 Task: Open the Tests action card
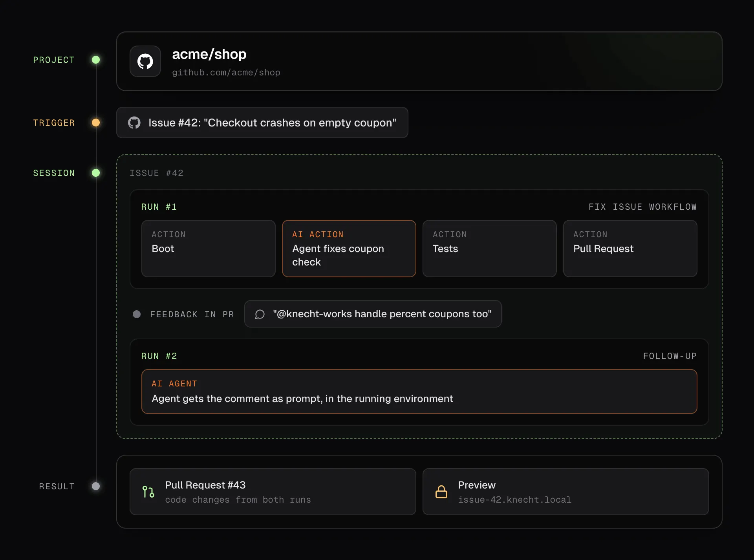pos(490,249)
